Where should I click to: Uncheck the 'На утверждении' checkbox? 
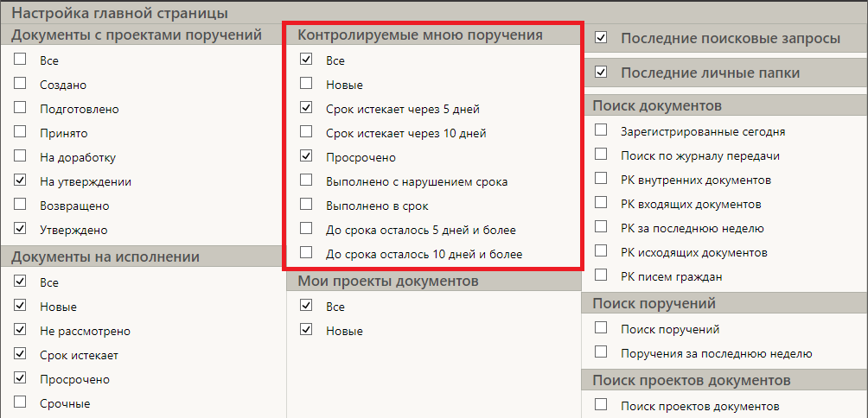pyautogui.click(x=20, y=181)
